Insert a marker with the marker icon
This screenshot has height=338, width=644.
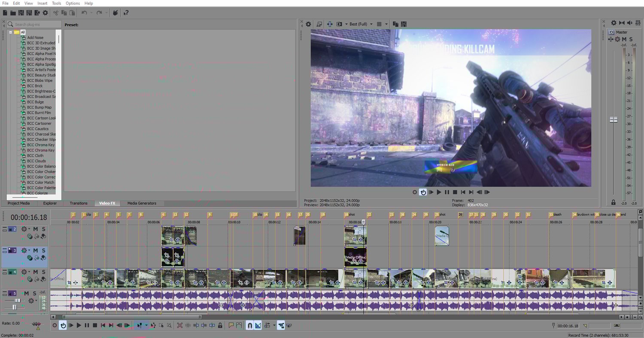231,326
